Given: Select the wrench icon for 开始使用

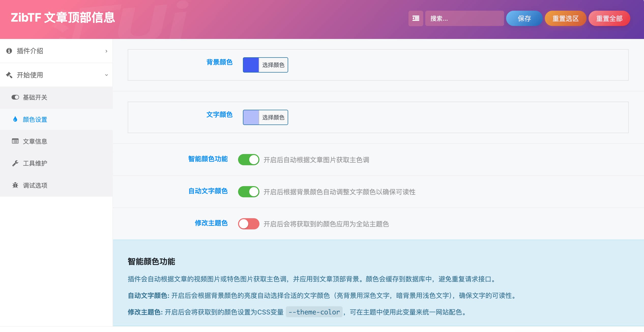Looking at the screenshot, I should coord(10,75).
